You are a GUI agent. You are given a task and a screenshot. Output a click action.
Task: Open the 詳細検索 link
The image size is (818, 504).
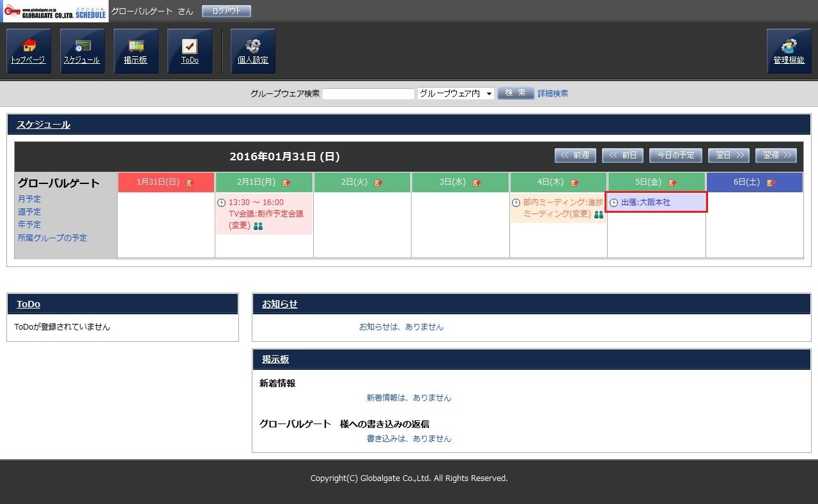click(553, 93)
